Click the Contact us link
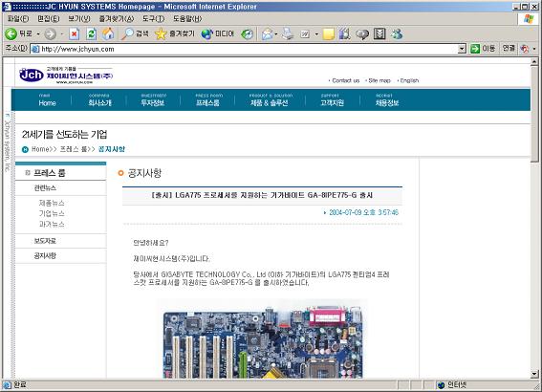The height and width of the screenshot is (392, 542). click(x=346, y=80)
